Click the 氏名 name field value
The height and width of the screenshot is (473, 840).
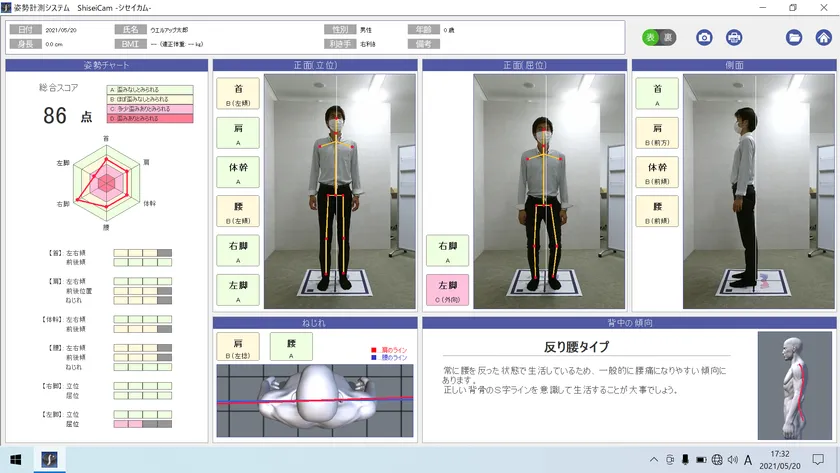click(x=169, y=30)
